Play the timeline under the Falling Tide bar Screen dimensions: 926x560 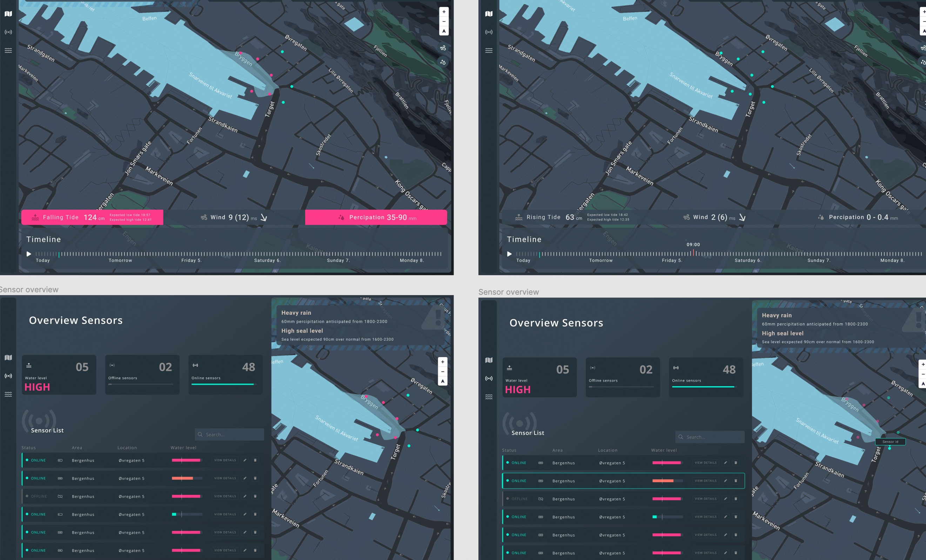click(29, 254)
